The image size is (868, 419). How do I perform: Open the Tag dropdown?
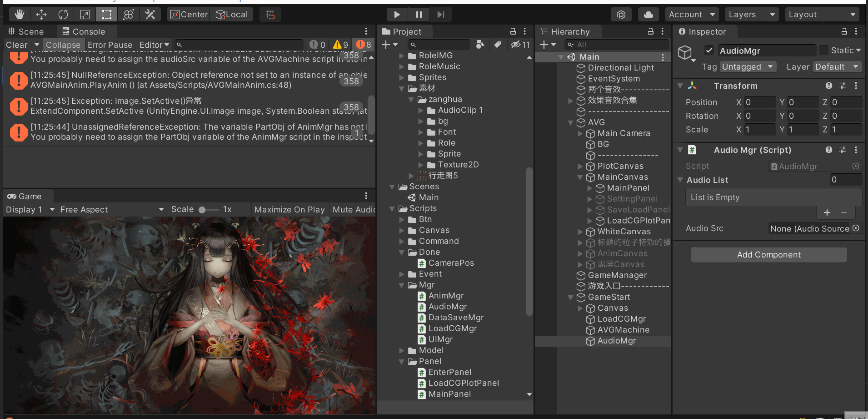[748, 67]
